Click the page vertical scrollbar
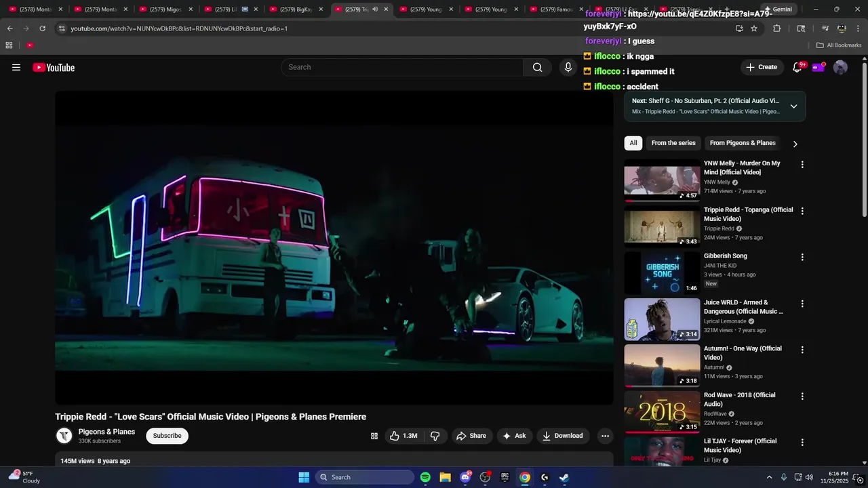The image size is (868, 488). [x=864, y=140]
